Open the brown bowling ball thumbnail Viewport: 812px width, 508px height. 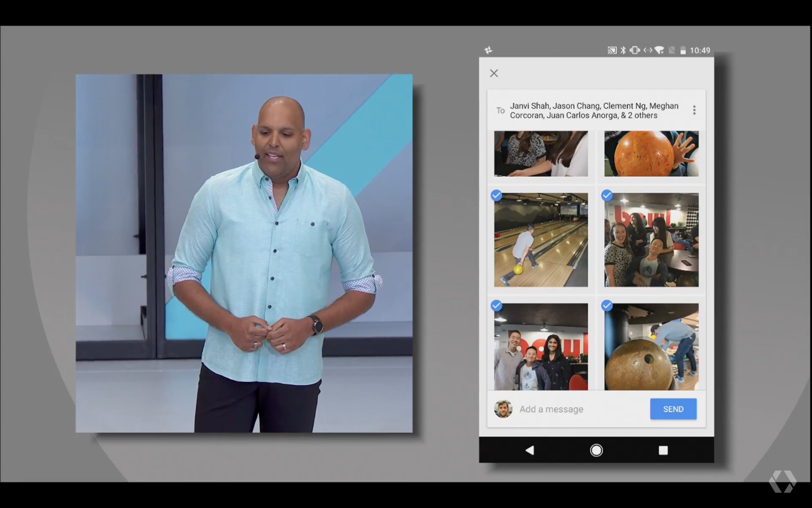651,347
